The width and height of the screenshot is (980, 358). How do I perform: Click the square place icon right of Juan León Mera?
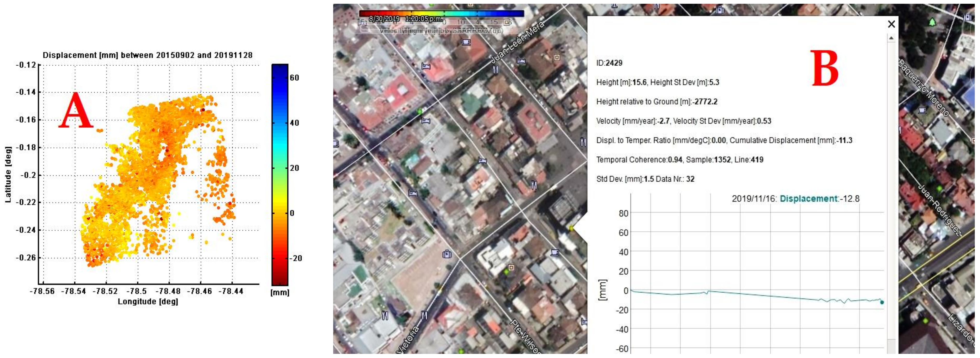click(557, 57)
